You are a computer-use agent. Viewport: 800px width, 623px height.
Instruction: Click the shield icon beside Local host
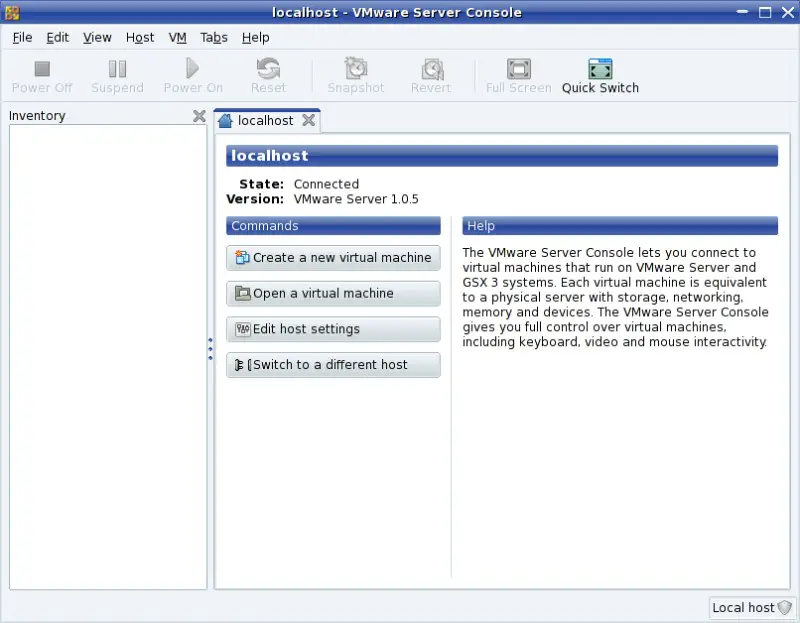[x=785, y=608]
